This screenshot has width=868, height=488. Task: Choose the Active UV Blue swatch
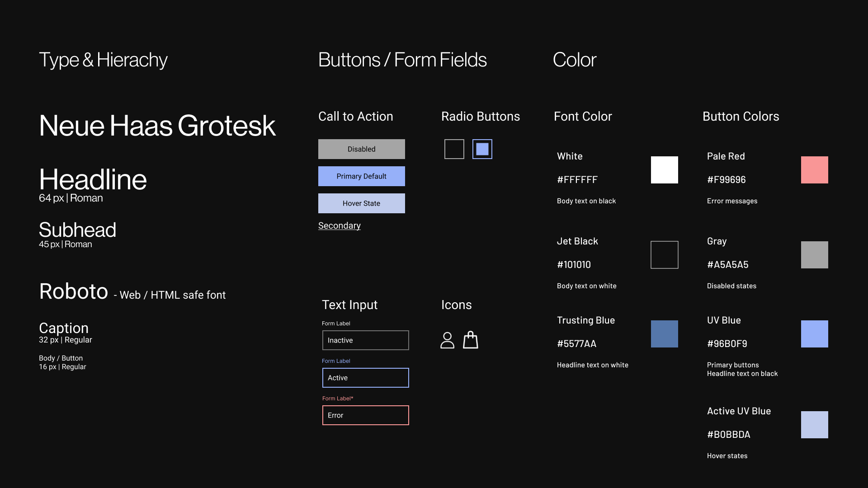pos(814,425)
